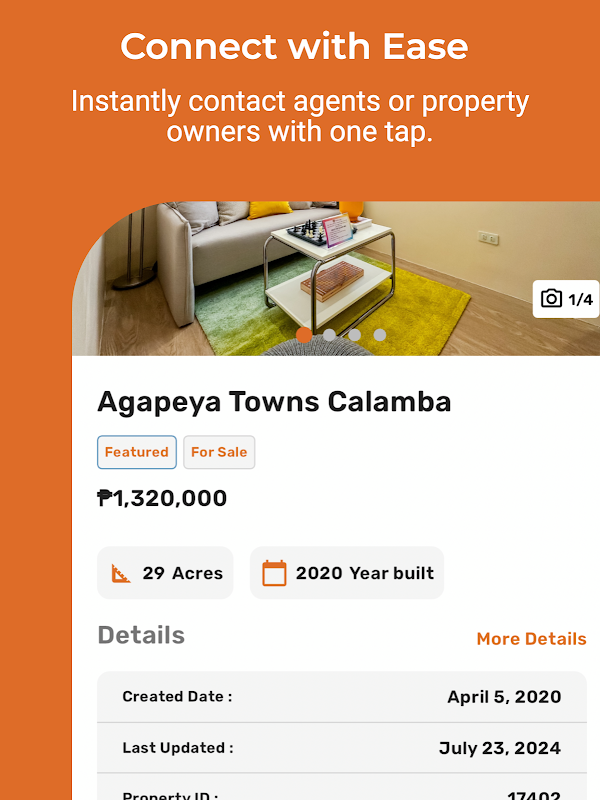This screenshot has width=600, height=800.
Task: Select the first orange carousel dot
Action: (304, 335)
